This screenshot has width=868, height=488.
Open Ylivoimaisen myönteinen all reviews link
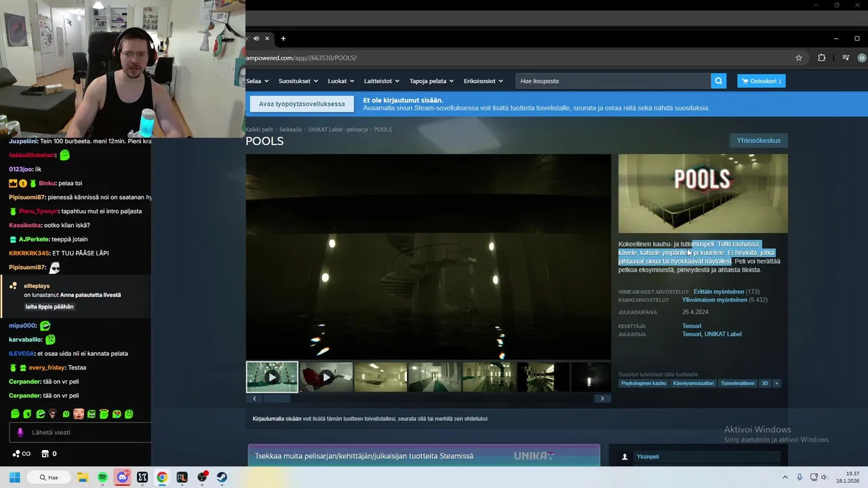[x=715, y=300]
